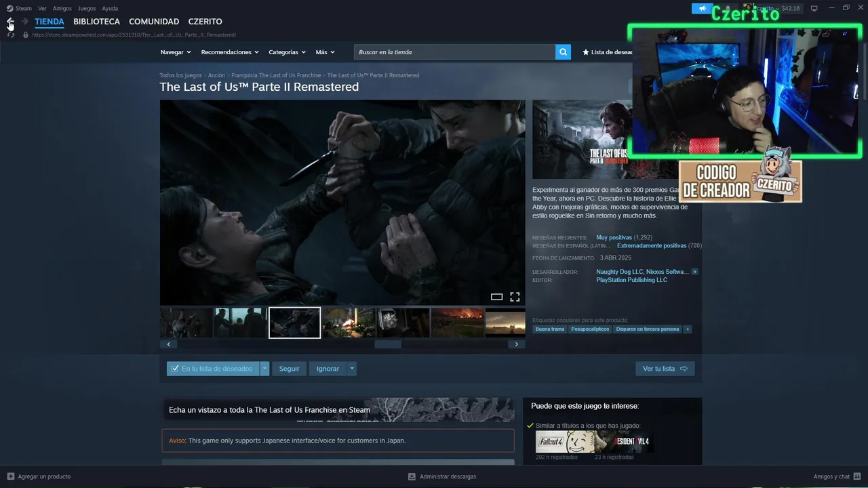Click the Ignorar button

click(x=328, y=369)
